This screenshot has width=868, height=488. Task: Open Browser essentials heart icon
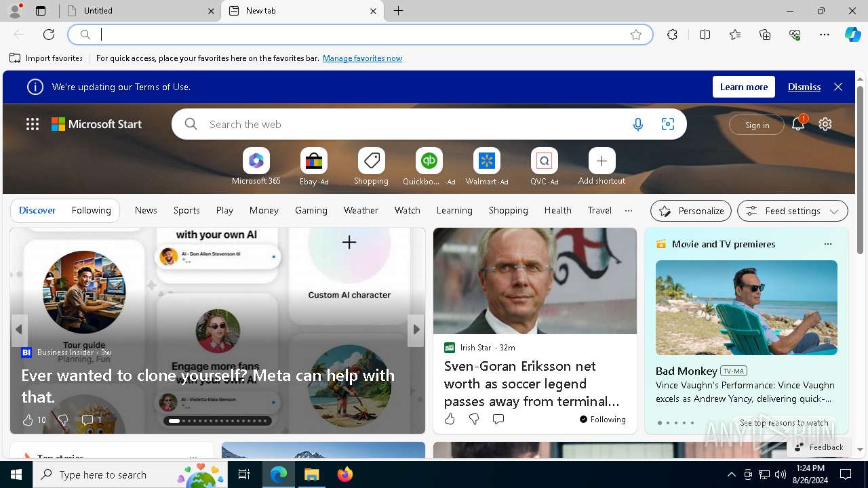point(795,35)
